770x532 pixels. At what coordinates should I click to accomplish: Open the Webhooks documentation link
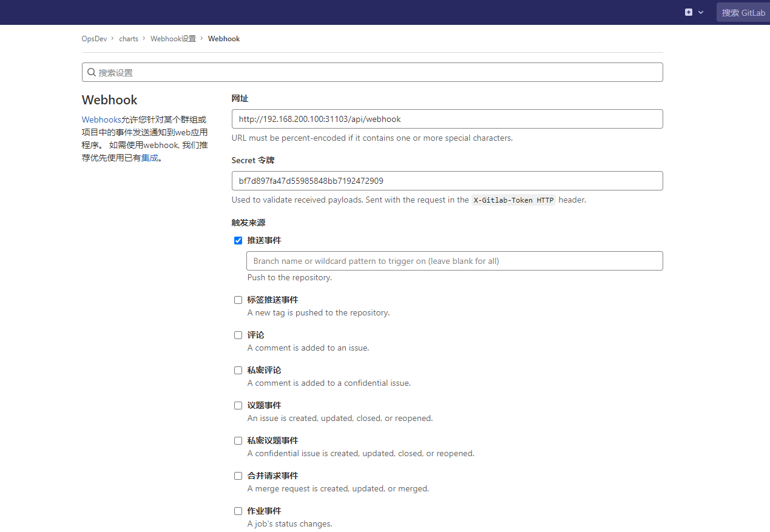coord(101,120)
